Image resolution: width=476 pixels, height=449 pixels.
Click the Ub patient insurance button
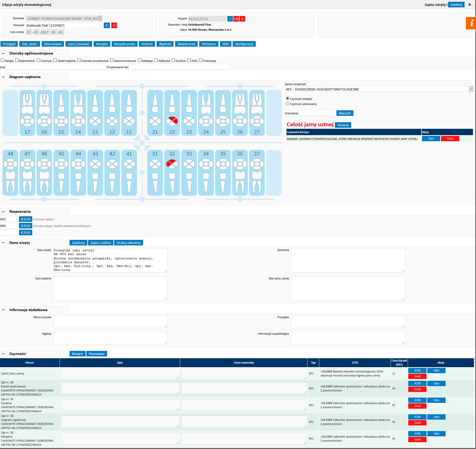coord(236,19)
